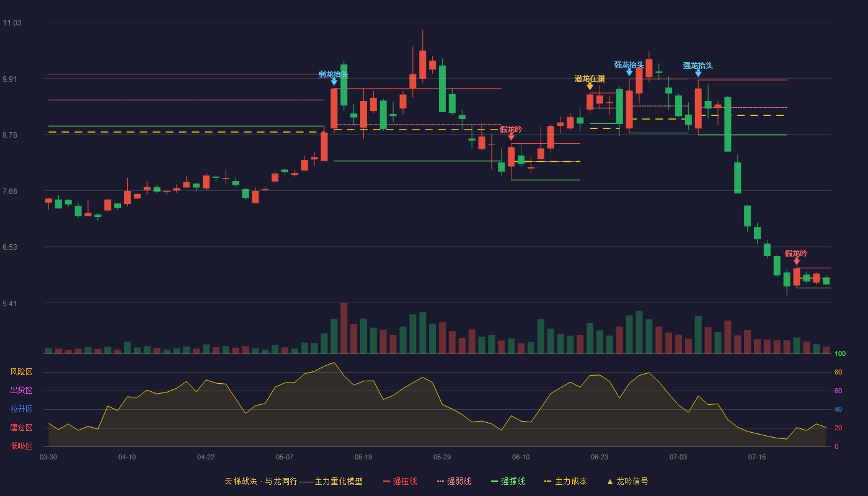Toggle the 主力成本 legend entry
The width and height of the screenshot is (868, 496).
(x=565, y=481)
